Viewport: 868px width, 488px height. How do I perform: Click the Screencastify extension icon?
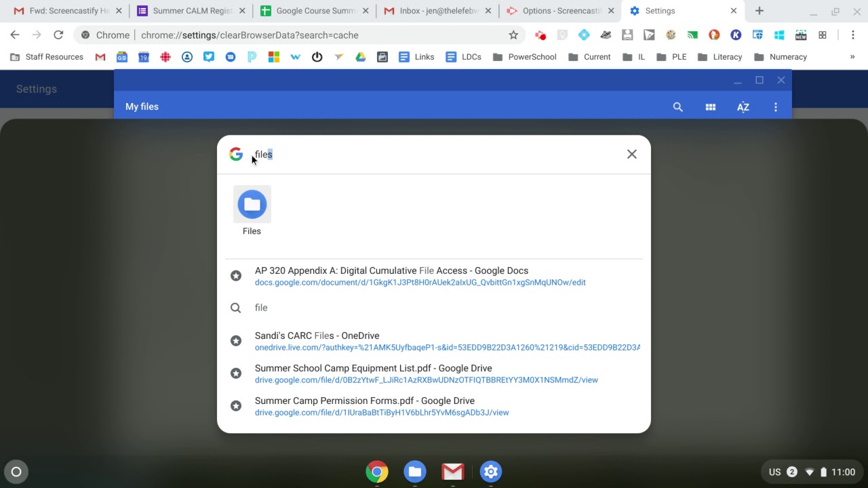[540, 35]
